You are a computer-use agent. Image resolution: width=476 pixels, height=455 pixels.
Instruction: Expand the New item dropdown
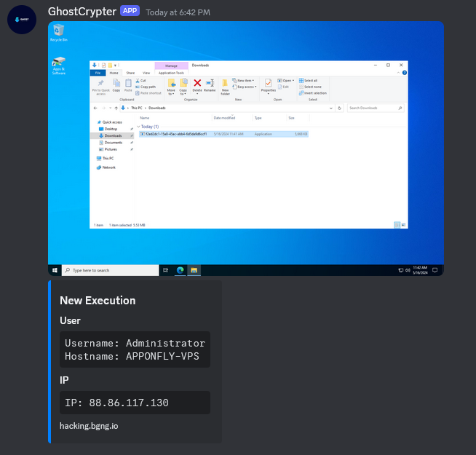[x=243, y=81]
